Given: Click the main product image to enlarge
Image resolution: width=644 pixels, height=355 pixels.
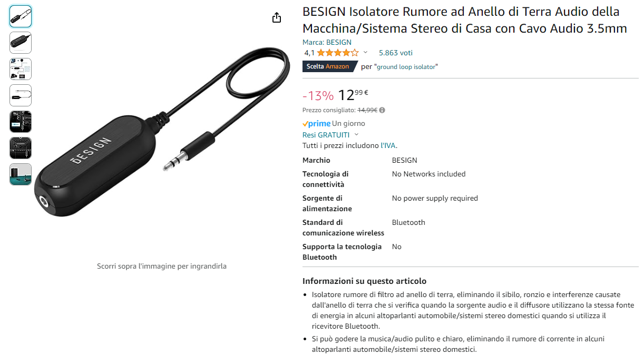Looking at the screenshot, I should click(x=162, y=132).
